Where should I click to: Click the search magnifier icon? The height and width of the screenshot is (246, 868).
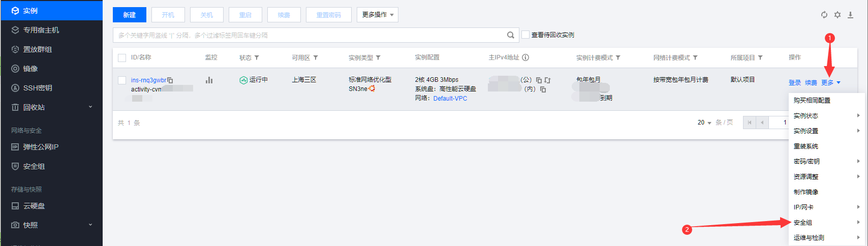pyautogui.click(x=510, y=35)
